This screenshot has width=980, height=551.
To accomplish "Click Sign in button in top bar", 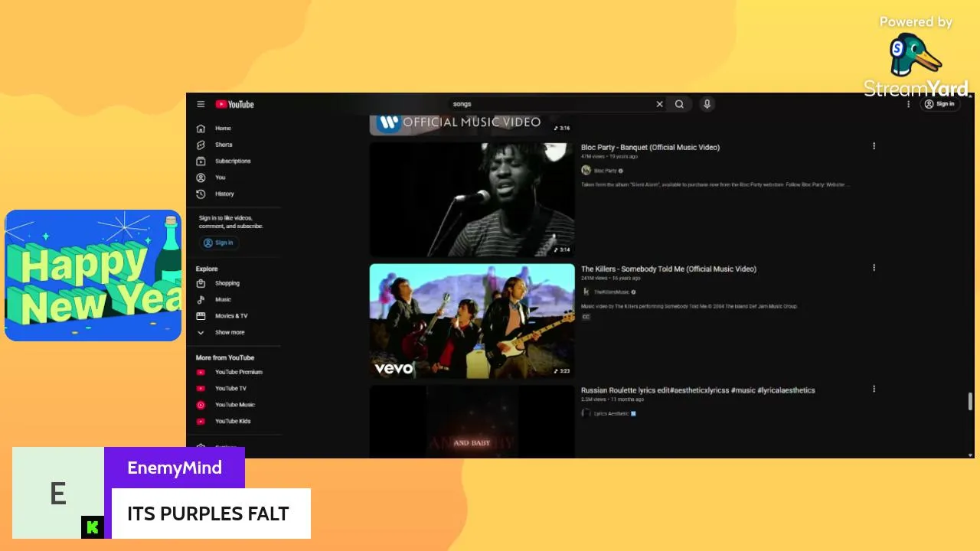I will tap(940, 104).
